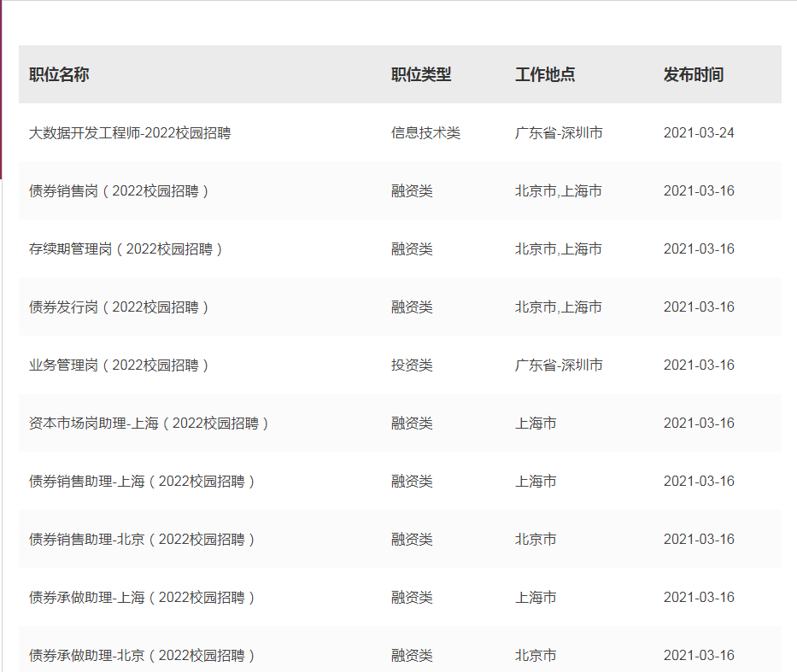
Task: Click 广东省-深圳市 location in first row
Action: click(559, 133)
